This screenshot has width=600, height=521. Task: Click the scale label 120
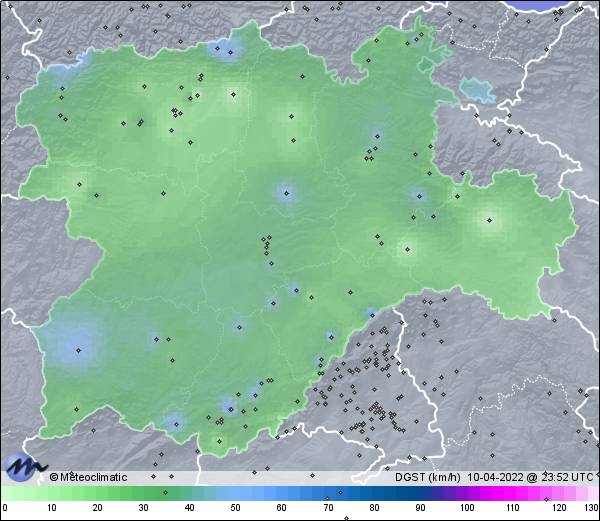point(559,508)
